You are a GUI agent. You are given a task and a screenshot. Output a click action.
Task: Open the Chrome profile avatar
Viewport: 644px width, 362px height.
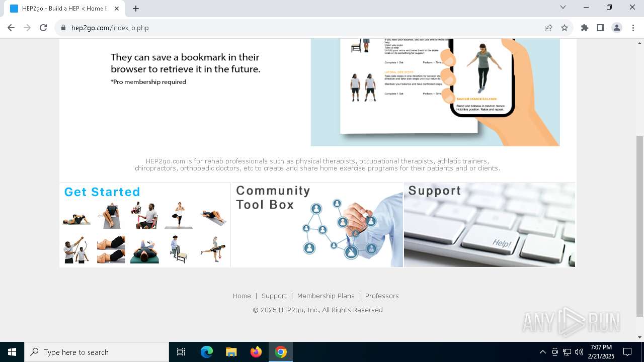click(617, 28)
